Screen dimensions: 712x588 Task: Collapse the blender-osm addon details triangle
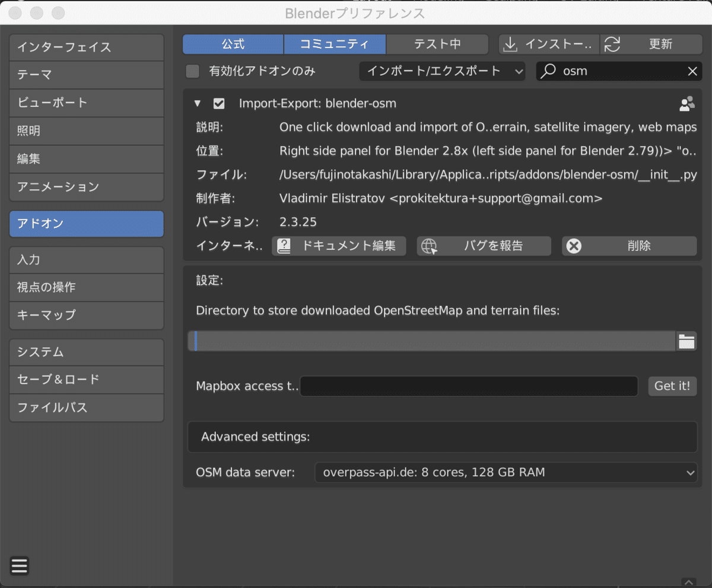(x=198, y=104)
